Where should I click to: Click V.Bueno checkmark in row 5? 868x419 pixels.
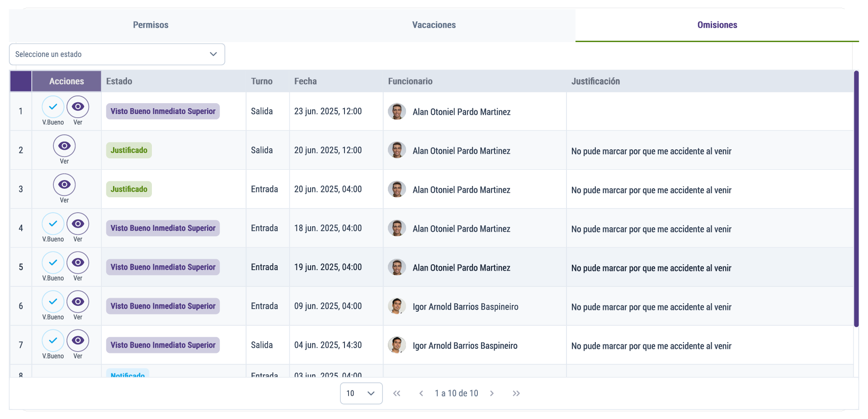coord(53,262)
